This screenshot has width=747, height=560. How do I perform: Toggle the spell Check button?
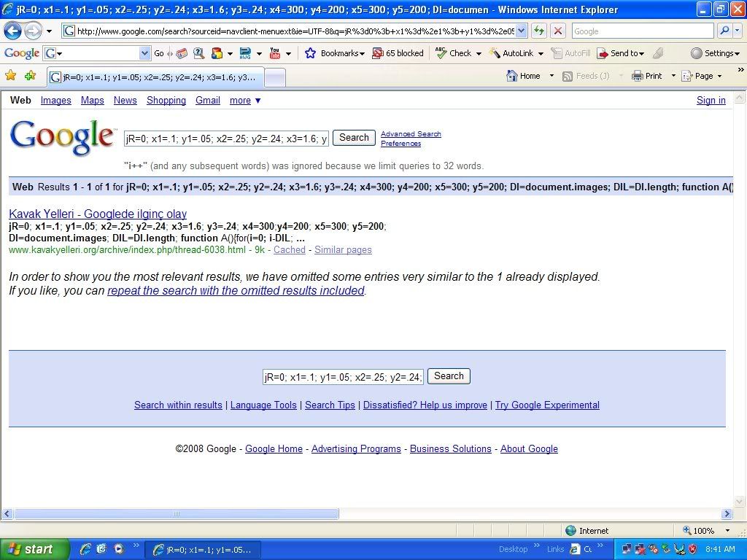(454, 53)
